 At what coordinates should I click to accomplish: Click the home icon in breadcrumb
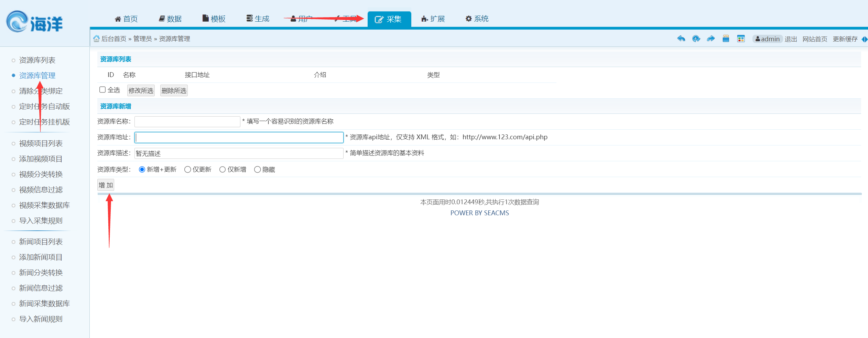(x=96, y=39)
